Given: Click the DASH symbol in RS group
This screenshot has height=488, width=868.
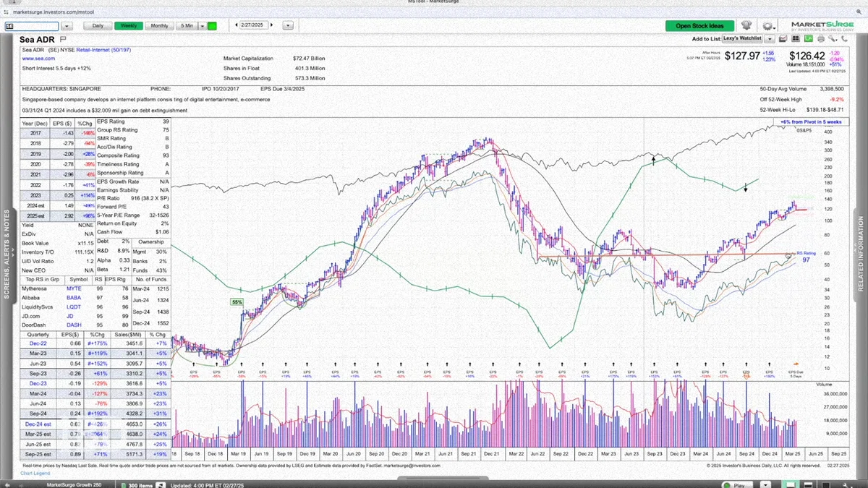Looking at the screenshot, I should tap(74, 325).
